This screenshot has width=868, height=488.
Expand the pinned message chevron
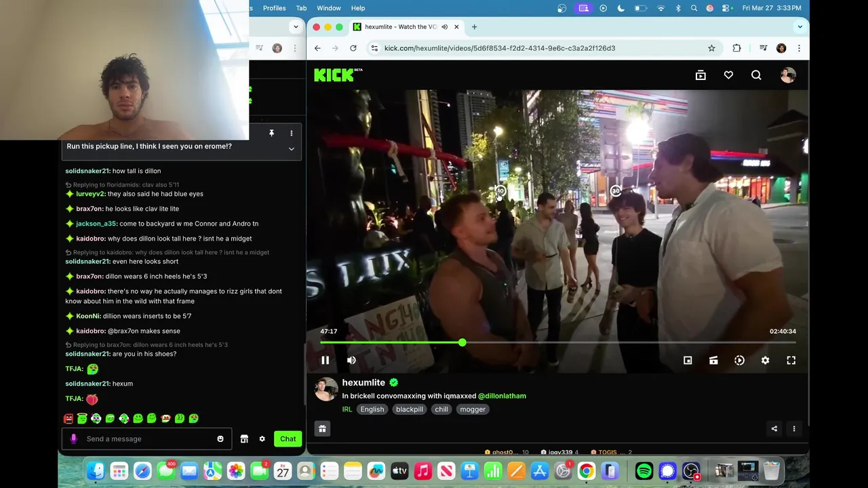292,149
